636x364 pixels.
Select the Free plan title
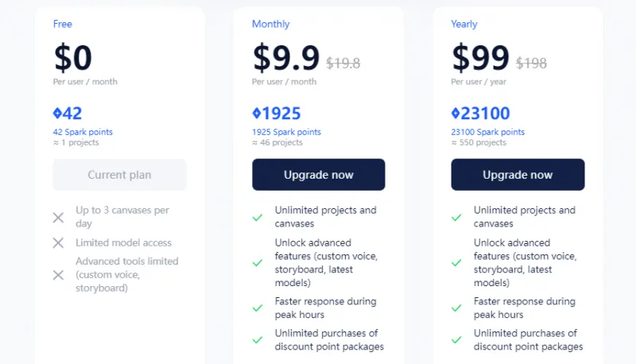pyautogui.click(x=63, y=24)
